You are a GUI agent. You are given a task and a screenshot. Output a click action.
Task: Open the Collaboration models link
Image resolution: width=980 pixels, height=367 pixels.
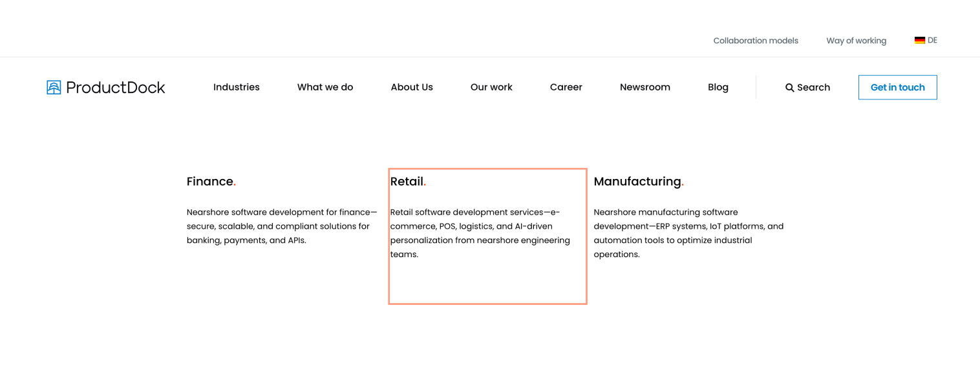755,41
